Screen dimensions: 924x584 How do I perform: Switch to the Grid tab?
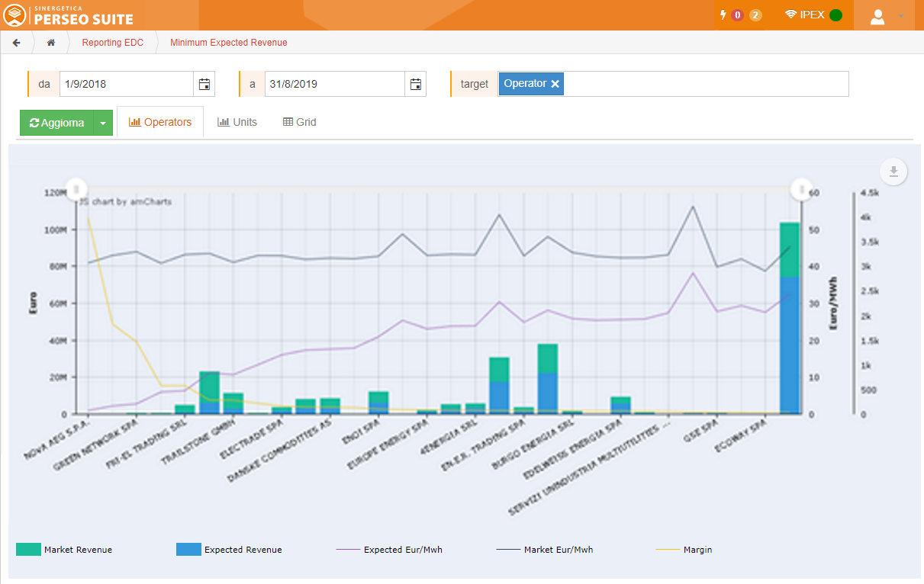click(x=300, y=122)
